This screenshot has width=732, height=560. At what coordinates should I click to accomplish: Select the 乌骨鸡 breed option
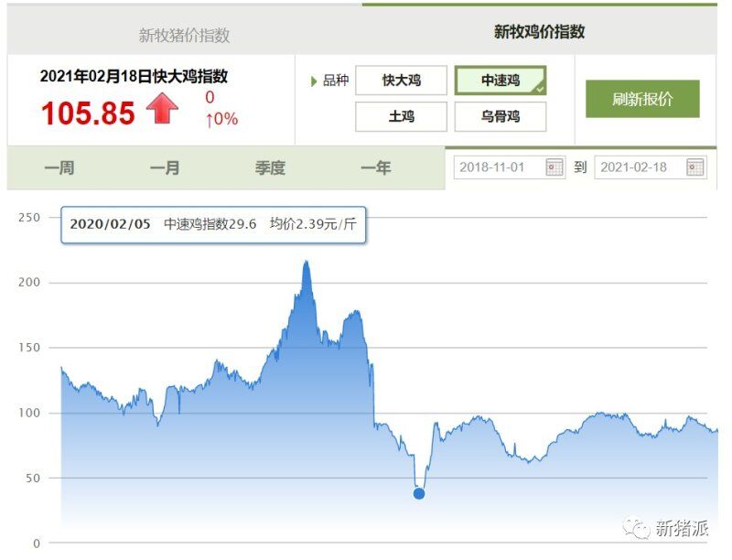click(500, 116)
